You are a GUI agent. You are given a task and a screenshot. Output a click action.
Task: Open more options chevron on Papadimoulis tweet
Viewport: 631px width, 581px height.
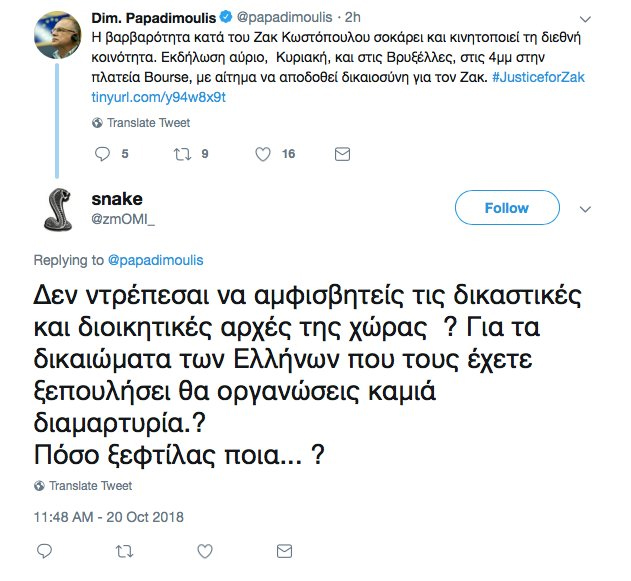click(x=585, y=19)
